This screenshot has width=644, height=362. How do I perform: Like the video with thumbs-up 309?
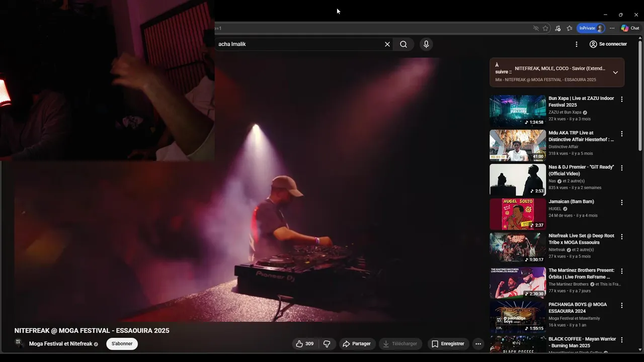point(305,344)
